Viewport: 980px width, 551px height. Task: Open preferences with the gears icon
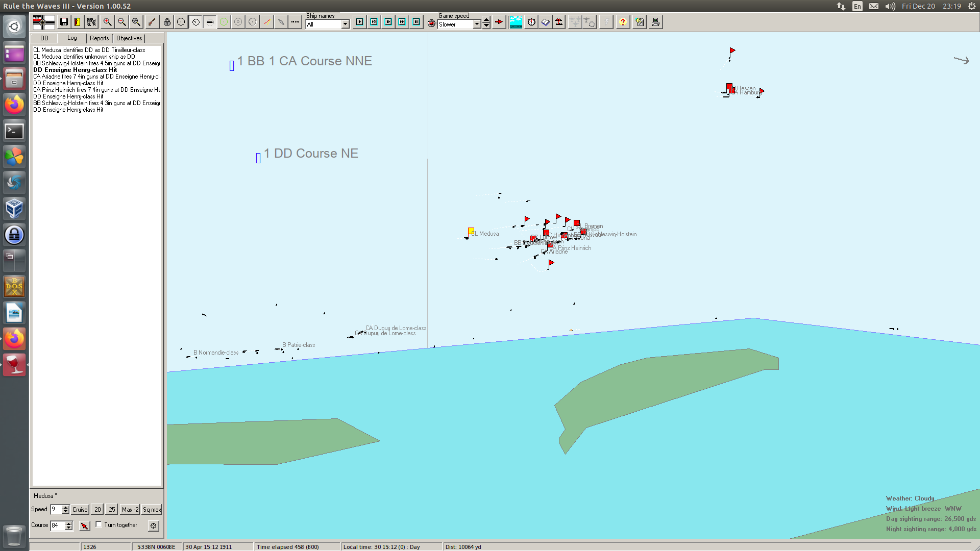[x=91, y=22]
